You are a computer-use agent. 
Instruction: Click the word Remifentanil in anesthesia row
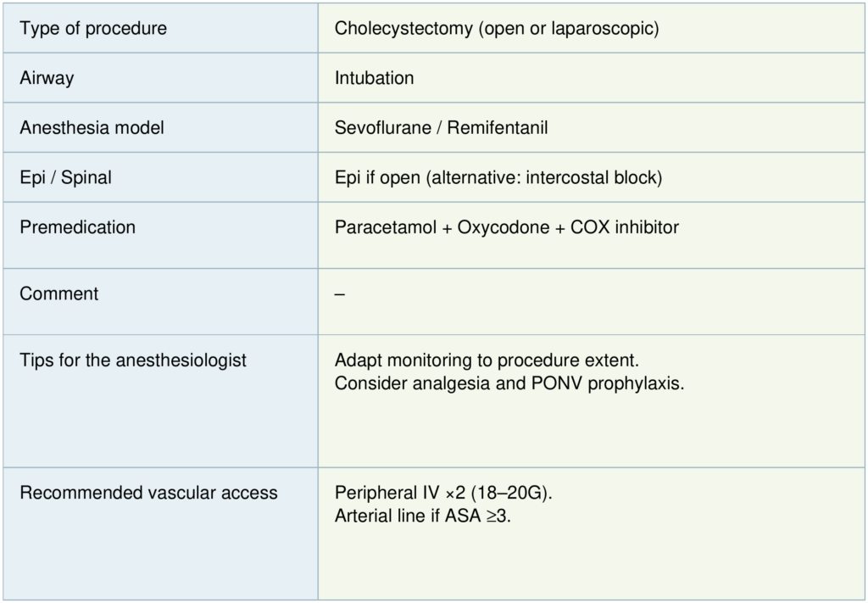(497, 128)
